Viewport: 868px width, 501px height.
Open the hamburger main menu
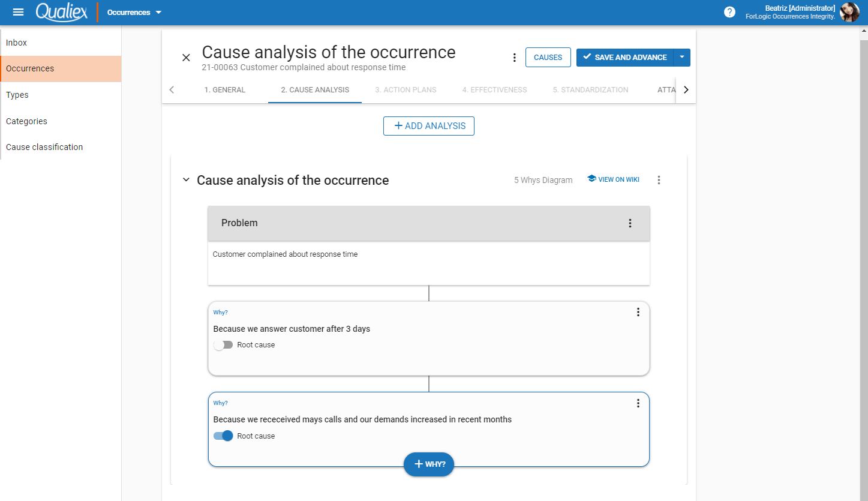tap(18, 12)
